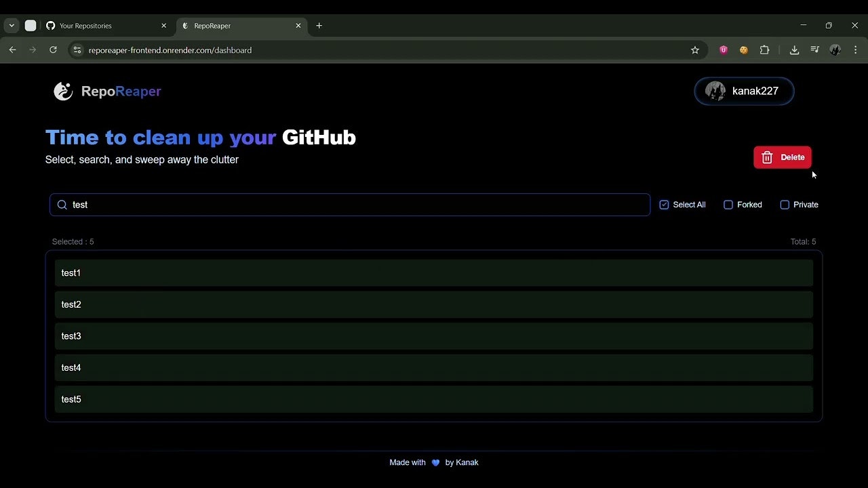Open the kanak227 profile button

(x=744, y=91)
